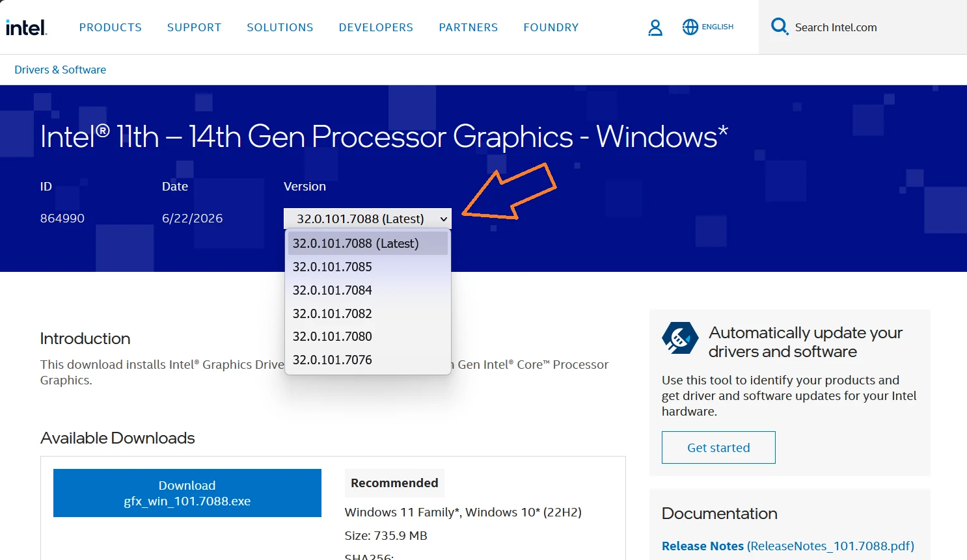This screenshot has height=560, width=967.
Task: Open Release Notes PDF link
Action: [x=788, y=546]
